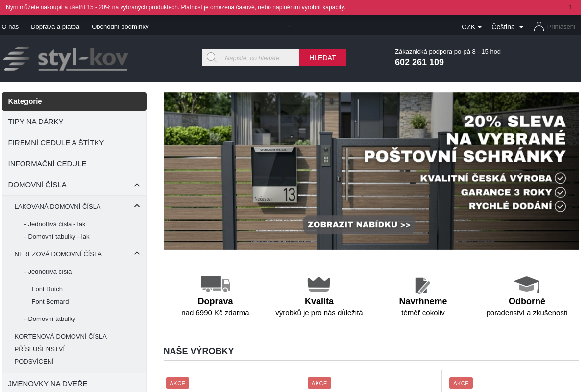Viewport: 588px width, 392px height.
Task: Open Příslušenství subcategory
Action: click(40, 349)
